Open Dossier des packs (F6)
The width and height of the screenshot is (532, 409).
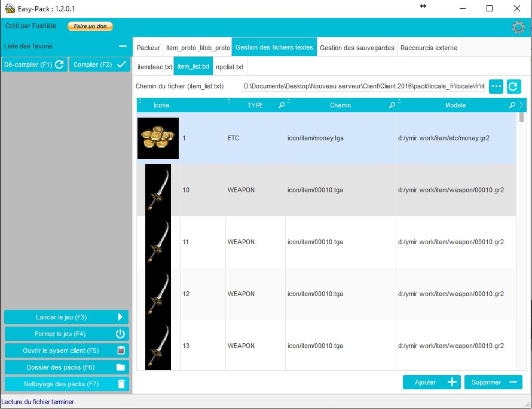(x=66, y=367)
